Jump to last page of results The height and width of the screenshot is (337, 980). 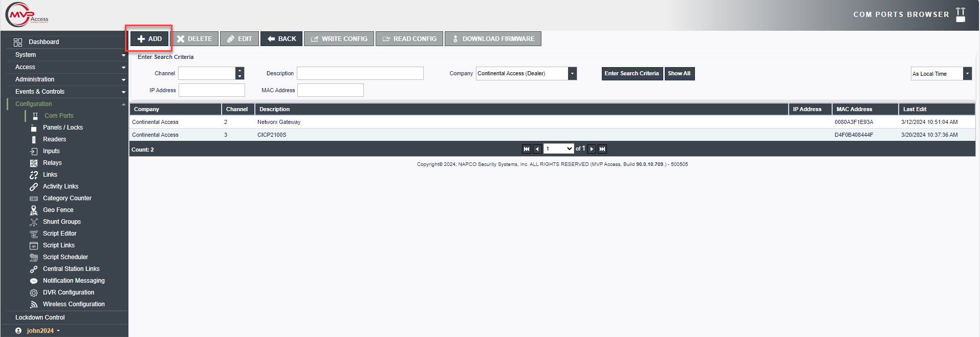tap(602, 149)
